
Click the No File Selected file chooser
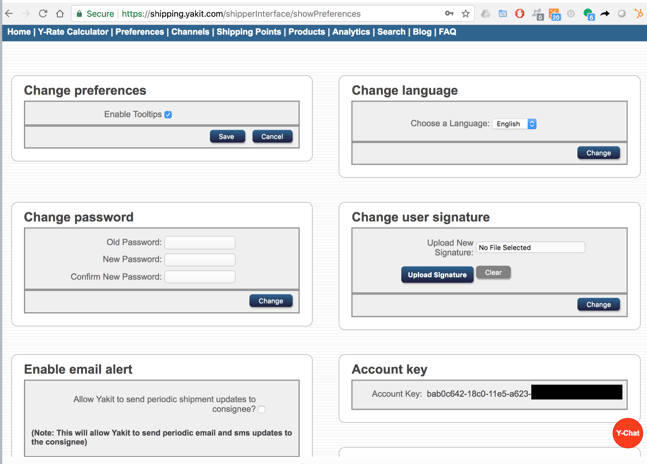531,247
